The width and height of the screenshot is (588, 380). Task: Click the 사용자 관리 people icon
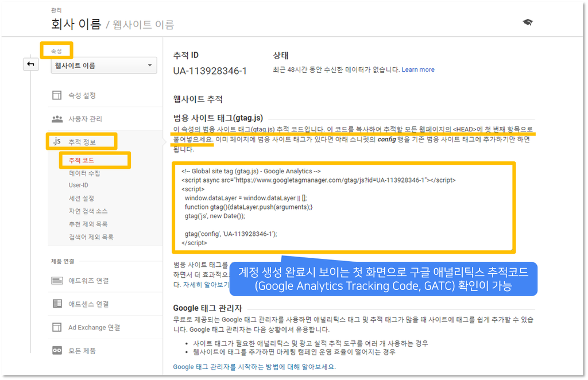click(57, 119)
